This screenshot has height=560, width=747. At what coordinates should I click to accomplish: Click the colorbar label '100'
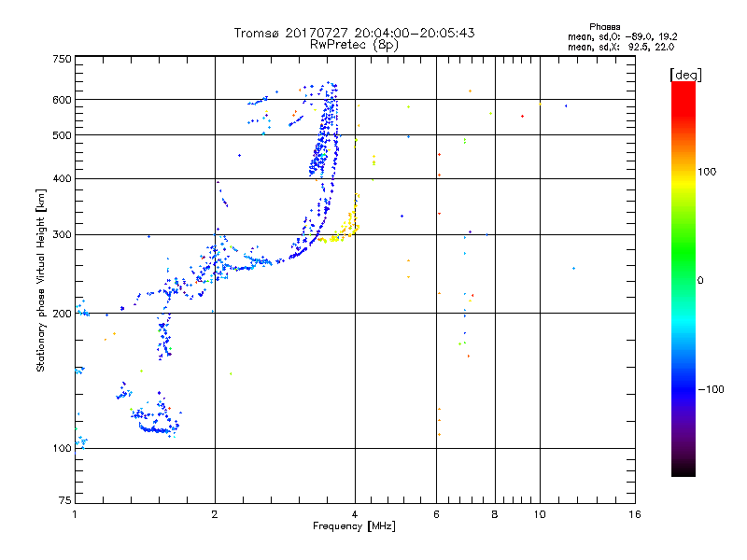click(707, 172)
